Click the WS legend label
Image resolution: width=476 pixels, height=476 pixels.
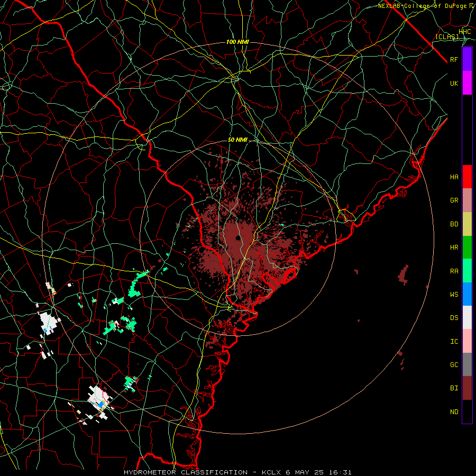(x=454, y=295)
